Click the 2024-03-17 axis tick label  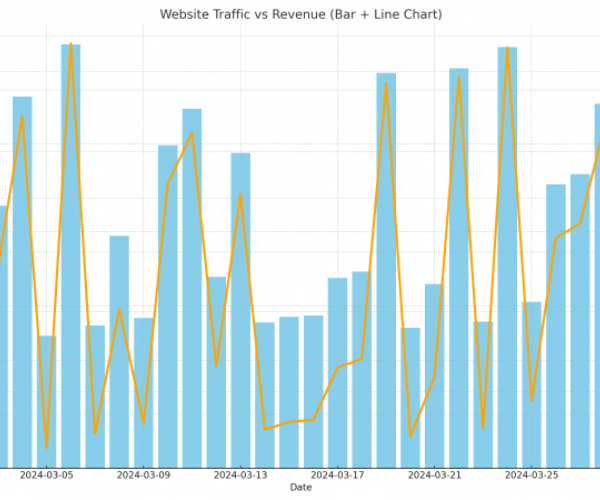(337, 475)
